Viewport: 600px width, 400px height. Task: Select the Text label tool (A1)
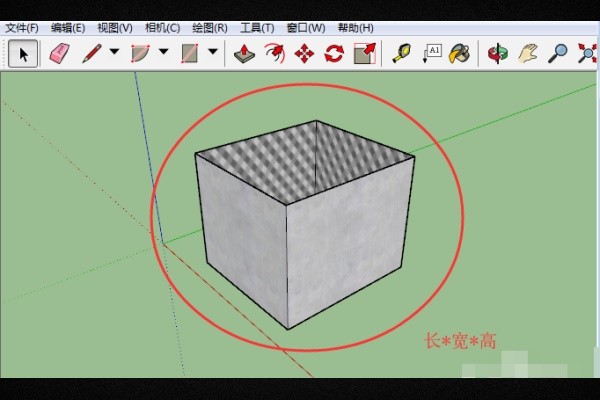(x=432, y=54)
